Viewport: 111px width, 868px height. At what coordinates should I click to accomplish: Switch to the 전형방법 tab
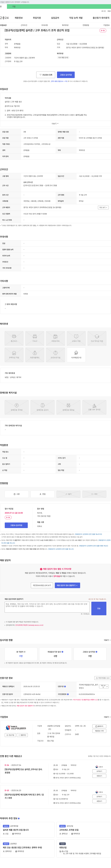(x=86, y=25)
